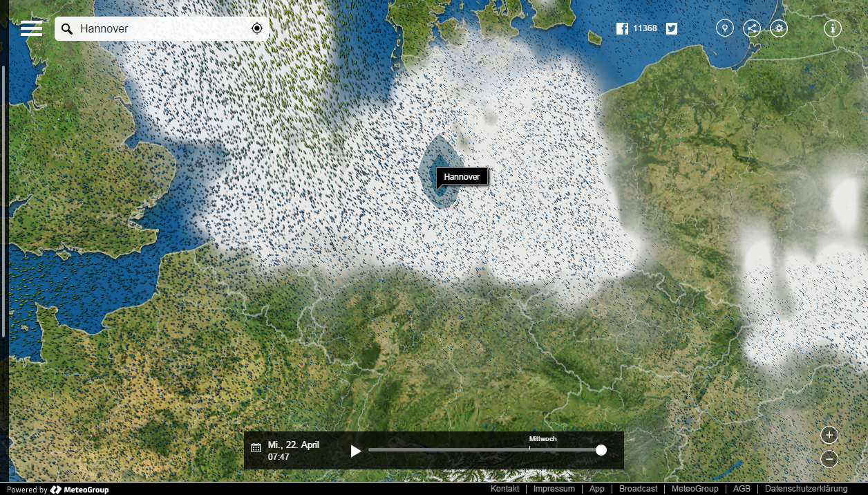Screen dimensions: 868x495
Task: Click the Facebook count 11368
Action: pyautogui.click(x=645, y=28)
